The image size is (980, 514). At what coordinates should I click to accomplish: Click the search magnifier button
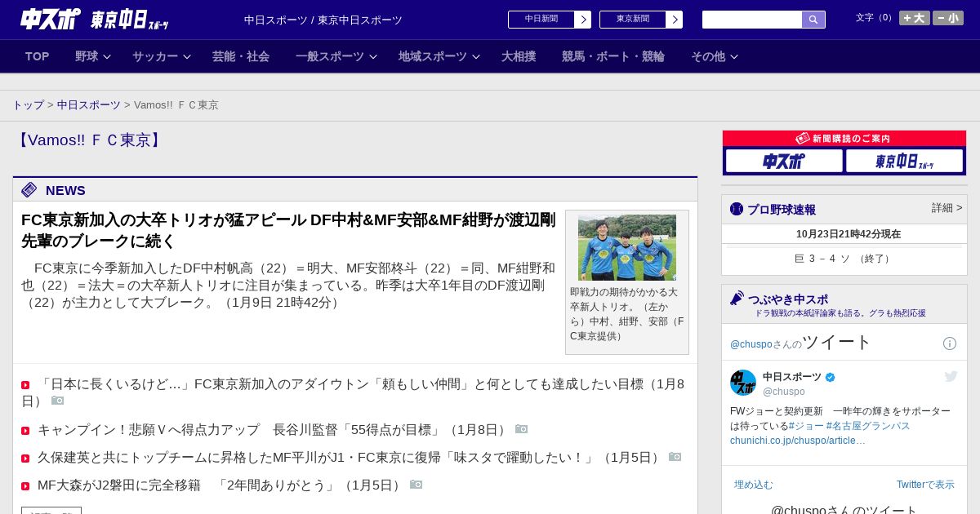point(813,20)
